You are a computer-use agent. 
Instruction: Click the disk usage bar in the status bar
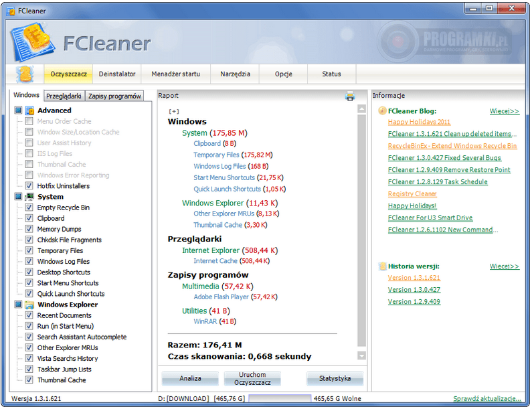(280, 399)
